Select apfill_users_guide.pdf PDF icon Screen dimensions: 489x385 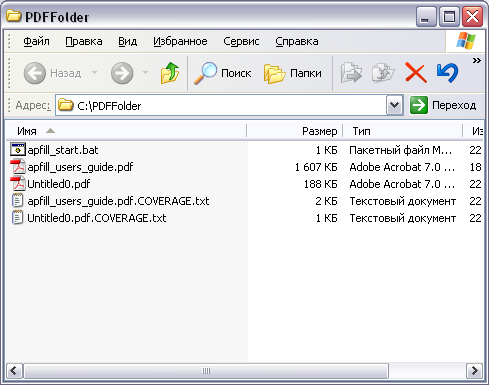(x=18, y=167)
